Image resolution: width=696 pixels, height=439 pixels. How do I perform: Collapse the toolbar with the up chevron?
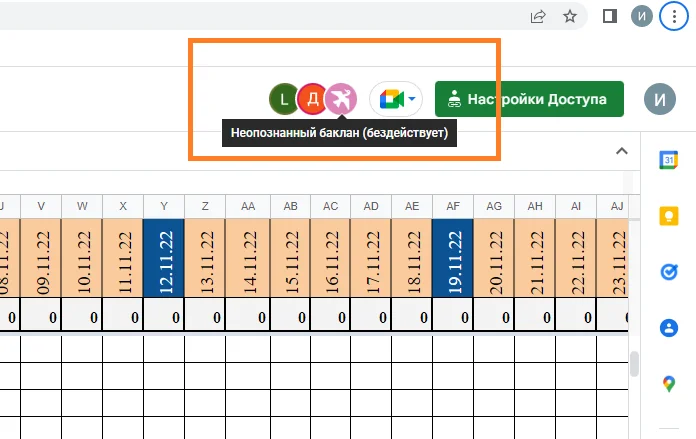tap(622, 151)
